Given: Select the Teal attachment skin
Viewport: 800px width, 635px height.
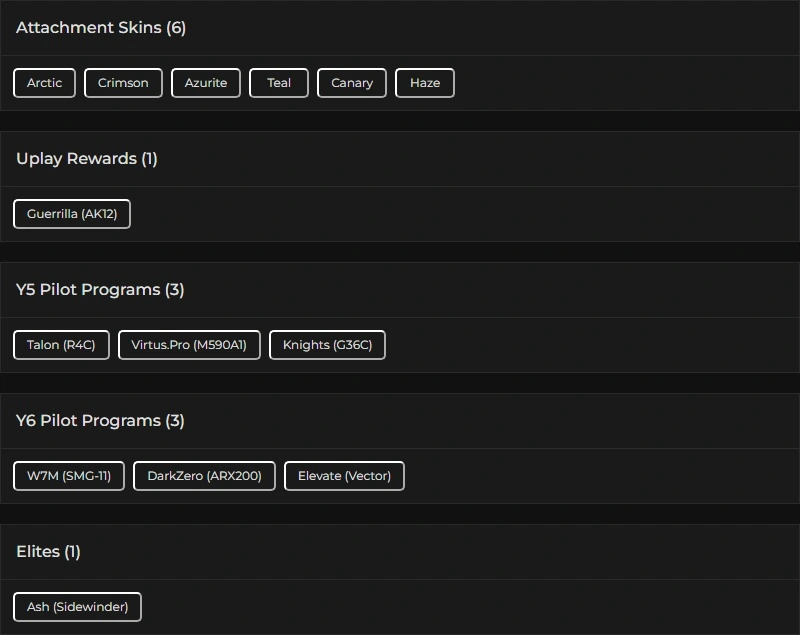Looking at the screenshot, I should tap(279, 83).
